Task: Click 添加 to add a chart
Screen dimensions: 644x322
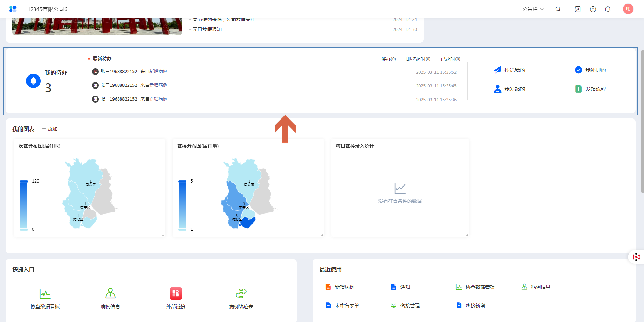Action: pos(50,129)
